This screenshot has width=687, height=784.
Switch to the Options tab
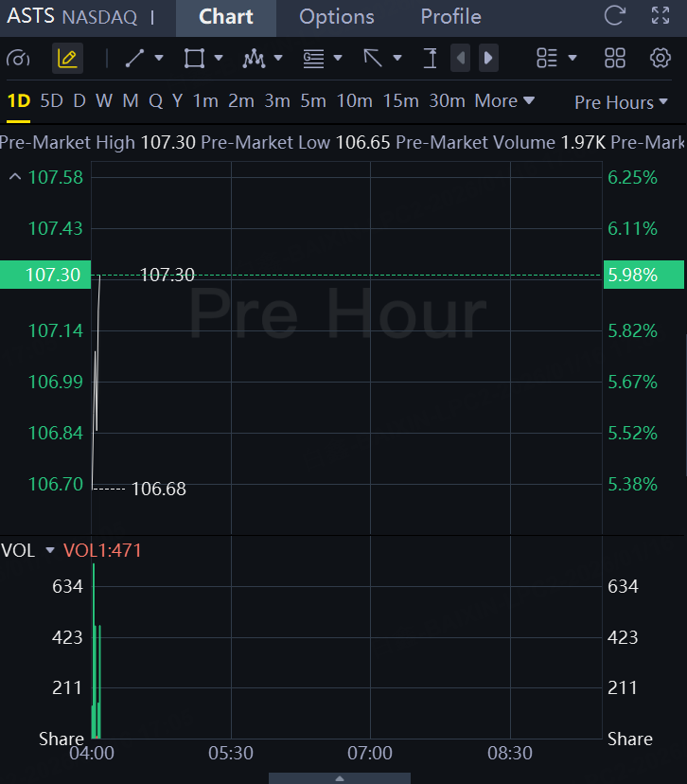[336, 17]
